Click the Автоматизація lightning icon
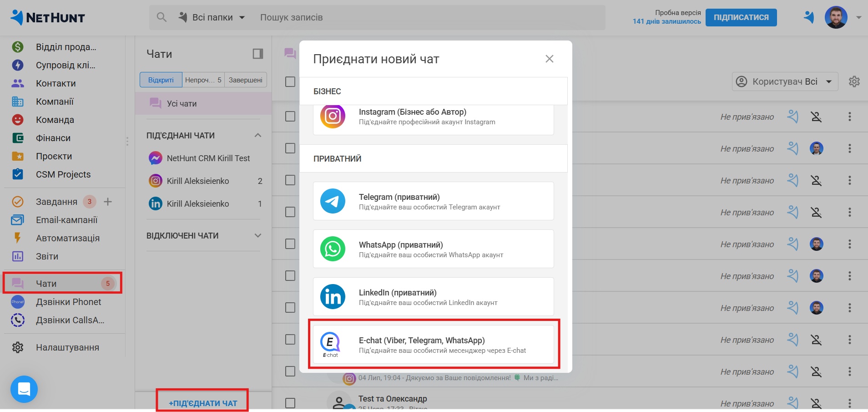Image resolution: width=868 pixels, height=412 pixels. [18, 238]
